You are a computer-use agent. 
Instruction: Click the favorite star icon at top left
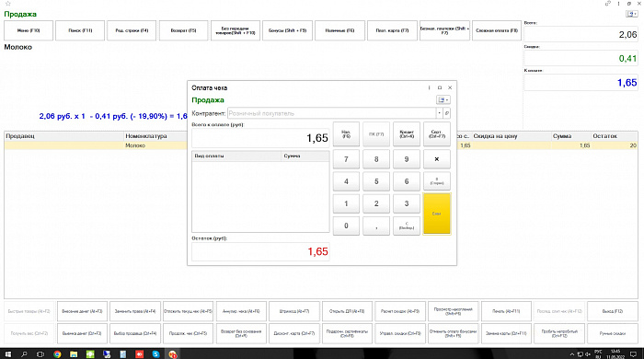point(7,4)
